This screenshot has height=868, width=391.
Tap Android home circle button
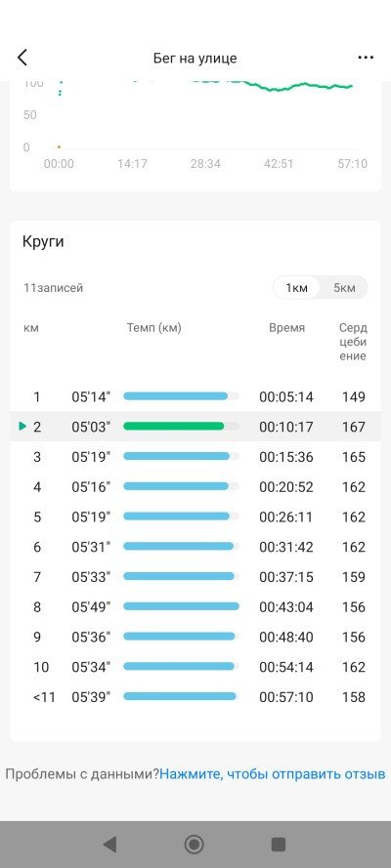(x=194, y=845)
